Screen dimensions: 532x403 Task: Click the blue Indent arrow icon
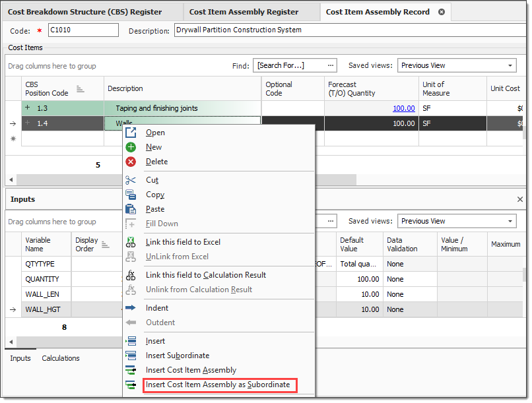[x=131, y=308]
